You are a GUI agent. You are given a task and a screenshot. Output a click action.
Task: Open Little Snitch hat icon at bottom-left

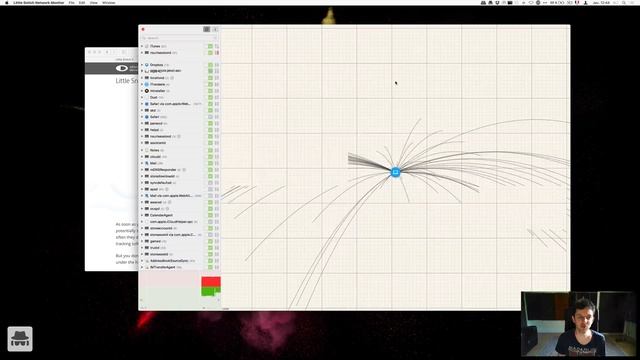click(20, 338)
